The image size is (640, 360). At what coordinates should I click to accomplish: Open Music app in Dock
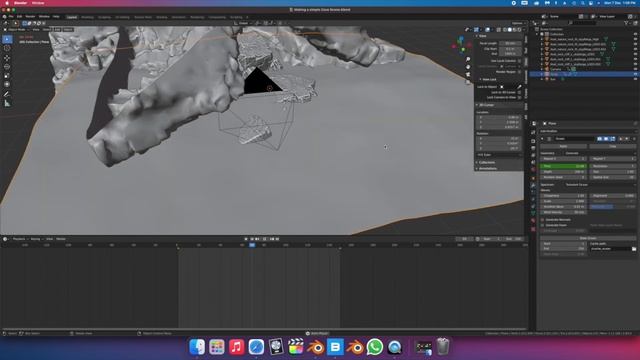(236, 347)
